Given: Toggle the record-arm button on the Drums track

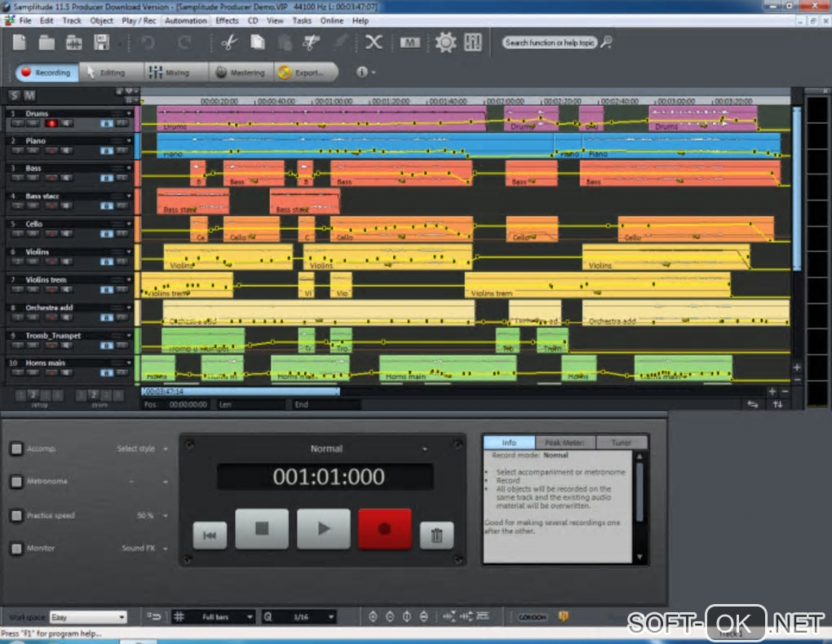Looking at the screenshot, I should (51, 124).
